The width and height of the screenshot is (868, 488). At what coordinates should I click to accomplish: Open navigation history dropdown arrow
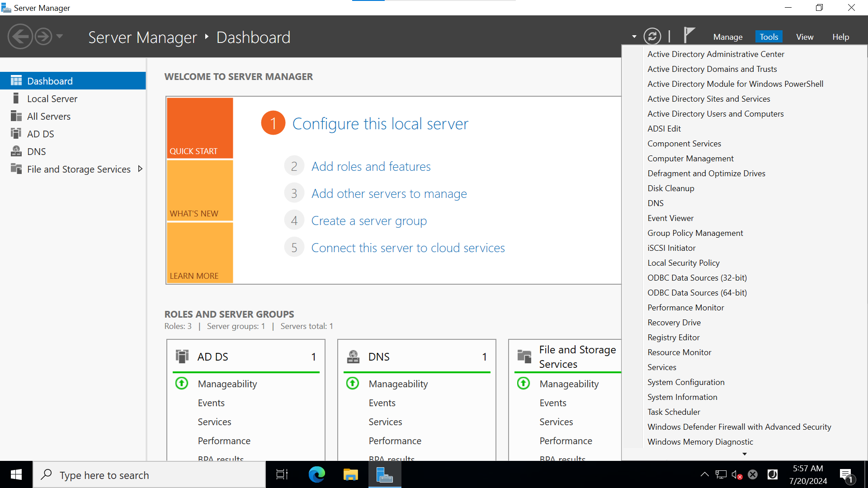pos(60,37)
